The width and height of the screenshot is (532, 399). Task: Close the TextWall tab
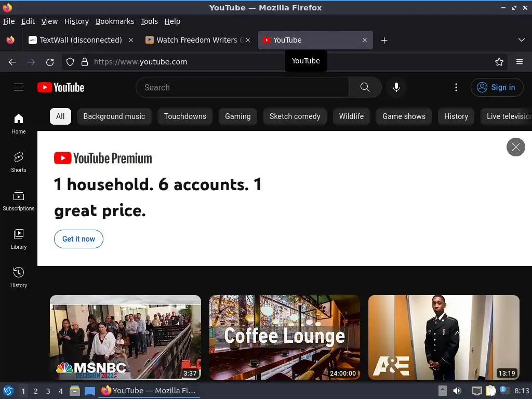130,40
